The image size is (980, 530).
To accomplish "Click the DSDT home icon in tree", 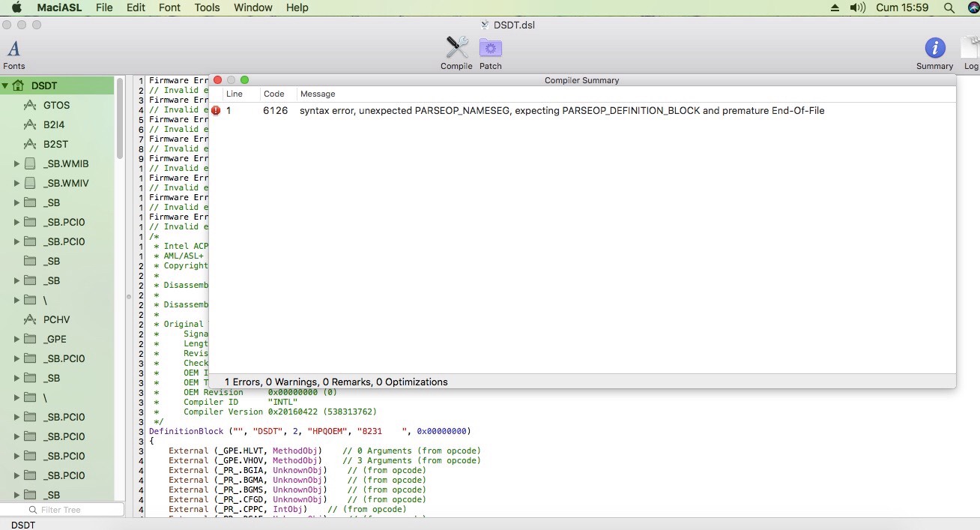I will click(x=18, y=85).
